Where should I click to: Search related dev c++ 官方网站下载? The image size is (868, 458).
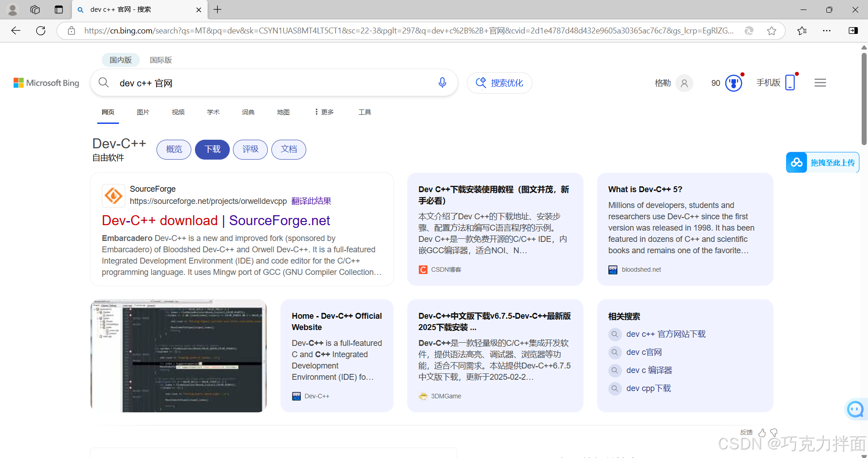666,334
